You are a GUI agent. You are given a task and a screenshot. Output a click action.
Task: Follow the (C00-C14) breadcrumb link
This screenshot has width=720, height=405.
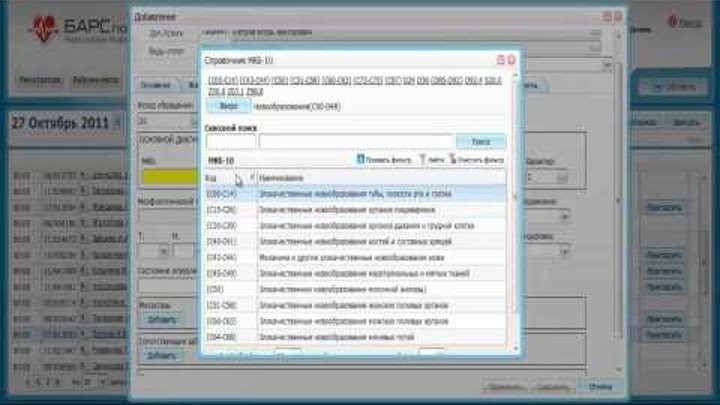click(223, 81)
